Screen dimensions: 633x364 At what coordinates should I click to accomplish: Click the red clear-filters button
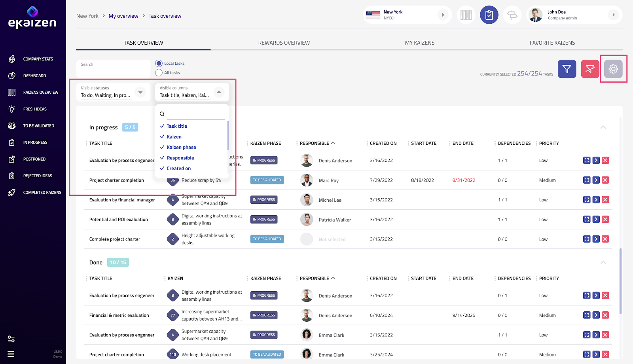tap(590, 69)
